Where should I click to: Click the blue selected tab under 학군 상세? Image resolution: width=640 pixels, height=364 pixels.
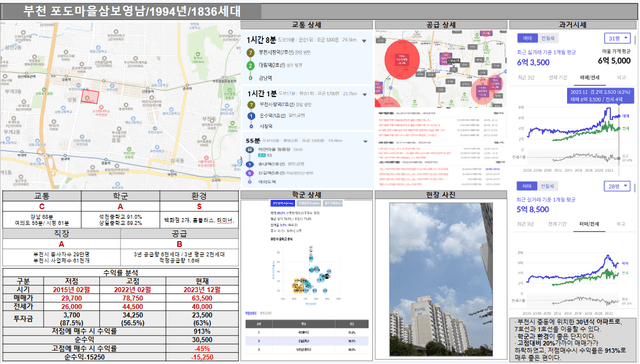(x=282, y=203)
